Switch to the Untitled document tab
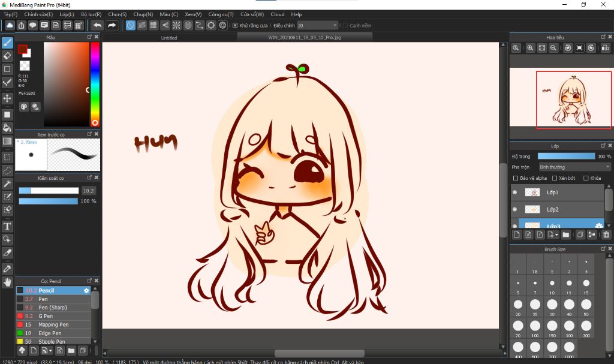This screenshot has width=614, height=364. pyautogui.click(x=169, y=38)
